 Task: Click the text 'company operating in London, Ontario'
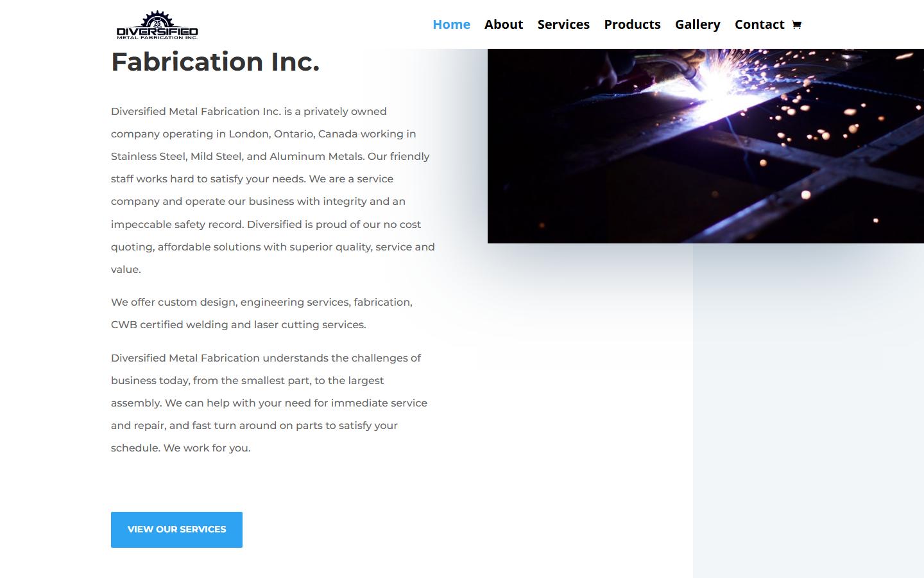213,134
